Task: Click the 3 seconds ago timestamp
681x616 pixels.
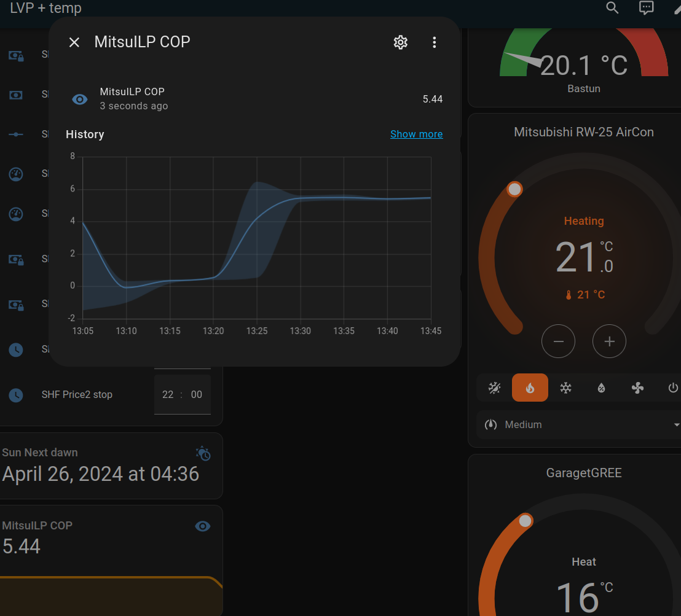Action: click(x=134, y=106)
